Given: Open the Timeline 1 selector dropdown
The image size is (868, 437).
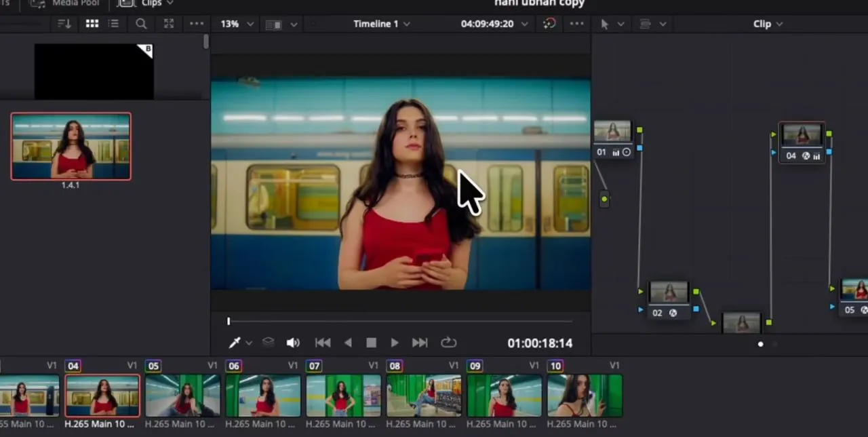Looking at the screenshot, I should click(381, 24).
